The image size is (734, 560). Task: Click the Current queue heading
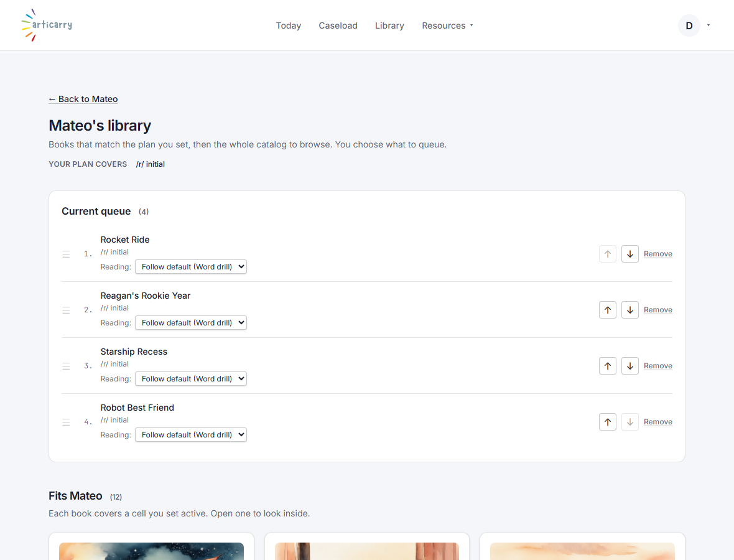(96, 211)
